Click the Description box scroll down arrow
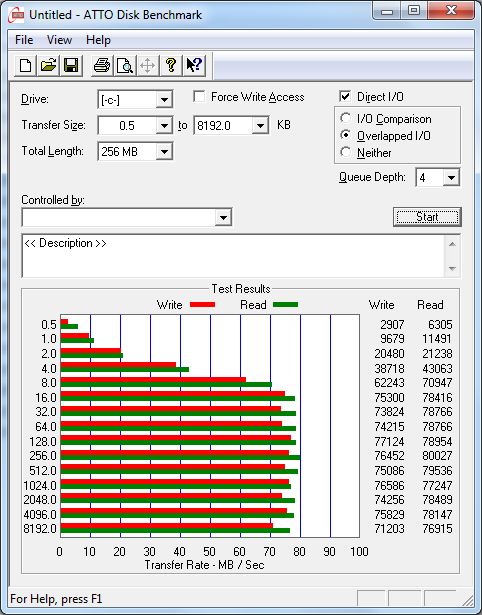 click(x=452, y=269)
